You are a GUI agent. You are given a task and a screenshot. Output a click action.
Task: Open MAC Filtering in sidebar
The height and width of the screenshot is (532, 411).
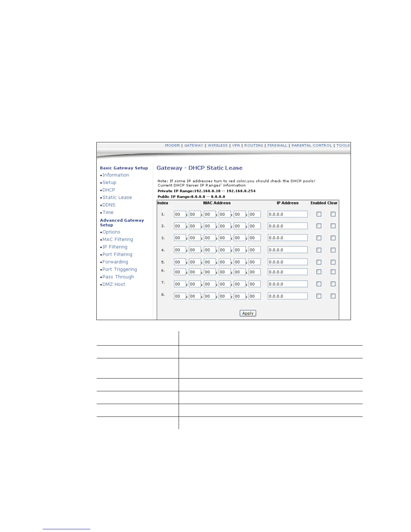tap(118, 239)
